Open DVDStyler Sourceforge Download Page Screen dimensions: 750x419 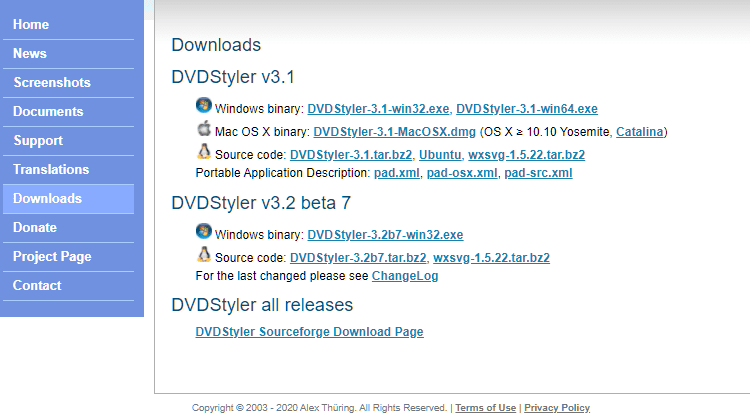click(309, 332)
